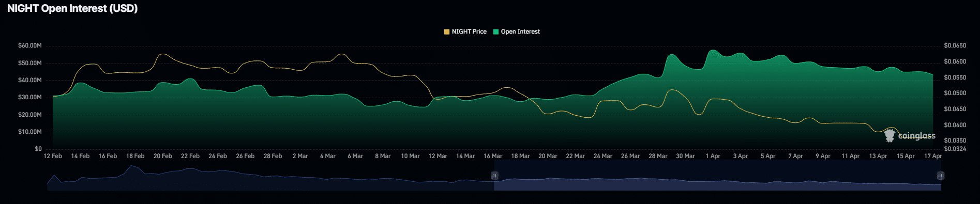Click the $0.0600 price axis label
Image resolution: width=980 pixels, height=204 pixels.
955,61
